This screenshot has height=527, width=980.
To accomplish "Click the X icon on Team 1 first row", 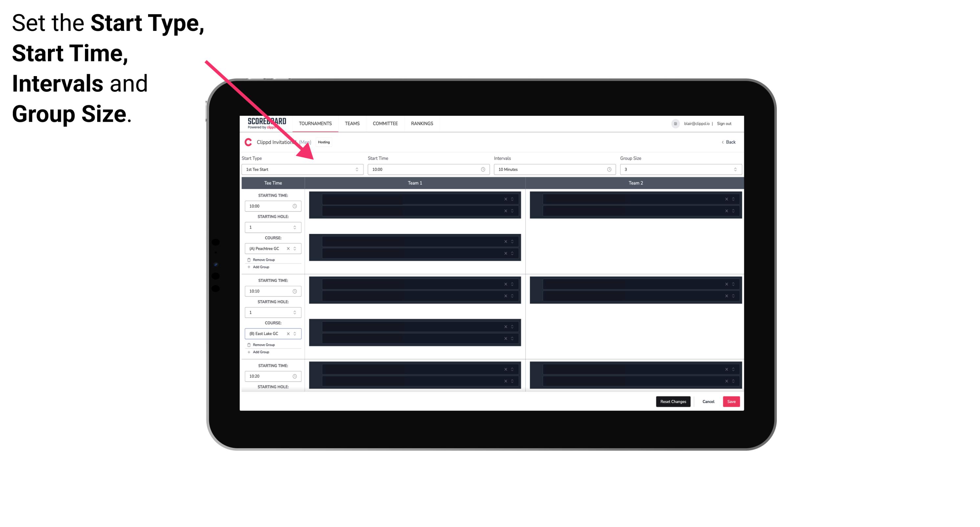I will click(506, 199).
